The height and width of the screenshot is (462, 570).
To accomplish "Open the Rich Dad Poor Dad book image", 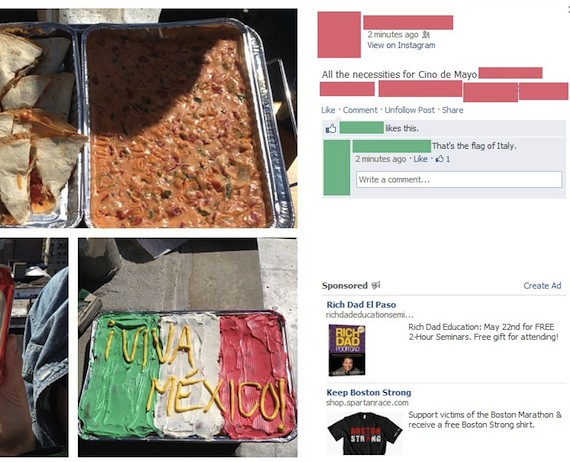I will click(x=347, y=350).
